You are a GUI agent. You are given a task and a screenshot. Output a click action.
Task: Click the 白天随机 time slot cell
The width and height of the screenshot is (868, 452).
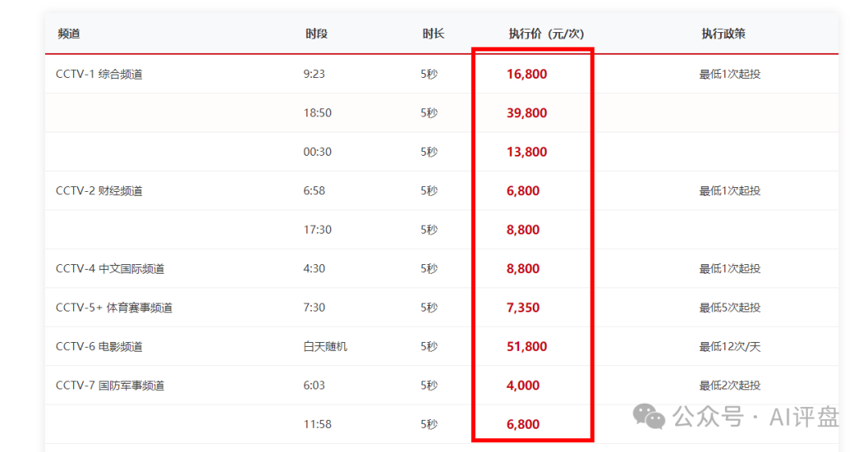pyautogui.click(x=325, y=347)
